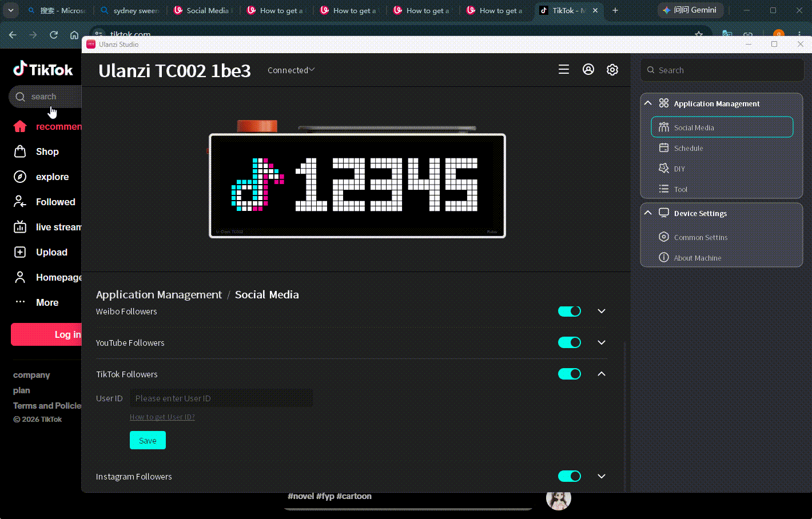The height and width of the screenshot is (519, 812).
Task: Toggle the YouTube Followers switch
Action: (570, 342)
